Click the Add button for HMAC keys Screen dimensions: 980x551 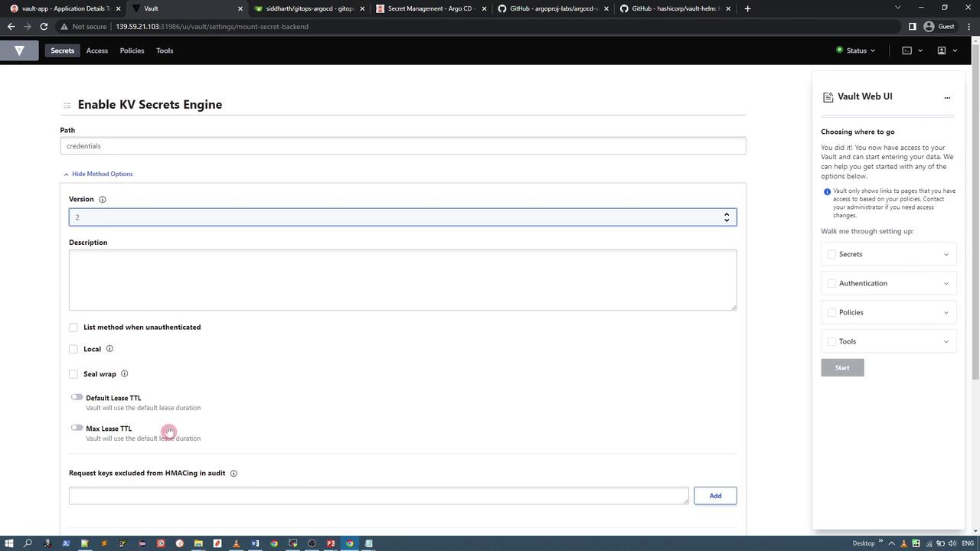click(x=715, y=496)
